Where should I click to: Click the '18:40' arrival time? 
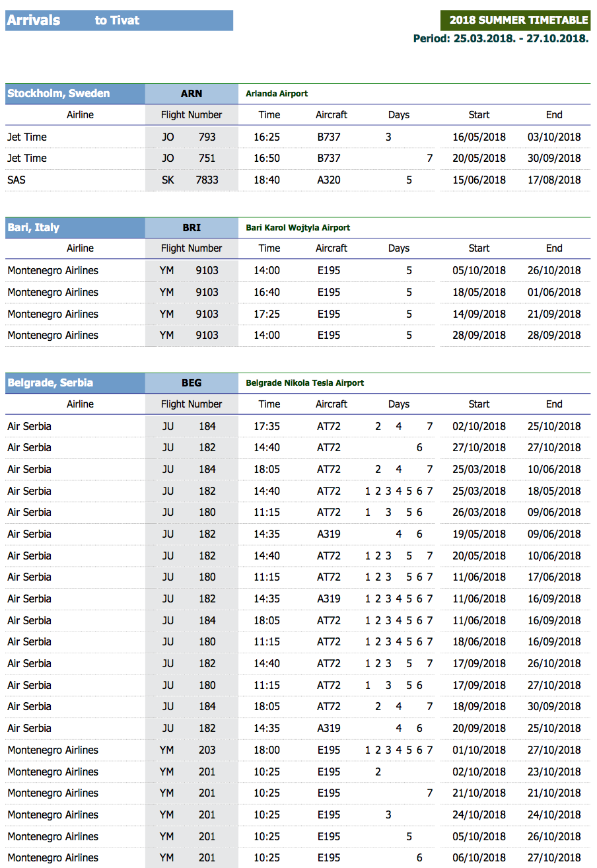click(x=267, y=180)
